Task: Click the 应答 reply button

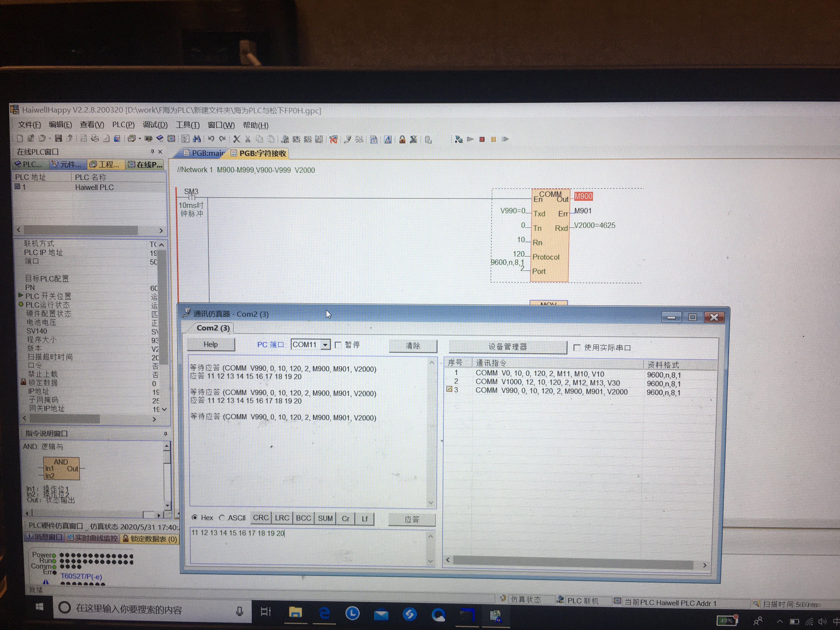Action: [x=412, y=519]
